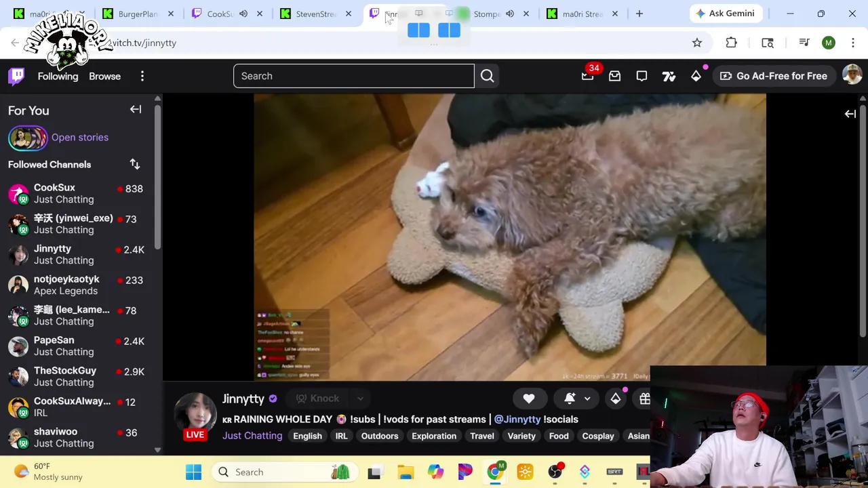
Task: Click the gift sub icon
Action: 644,399
